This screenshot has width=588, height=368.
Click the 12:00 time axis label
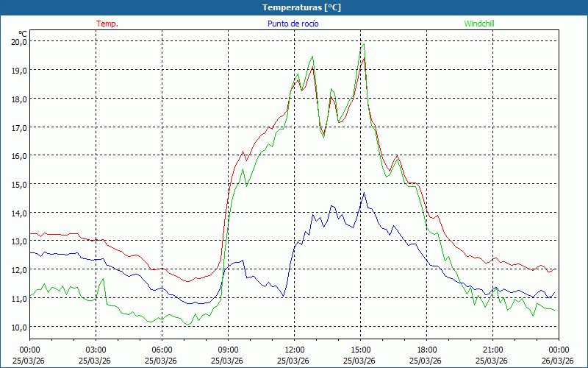coord(294,350)
